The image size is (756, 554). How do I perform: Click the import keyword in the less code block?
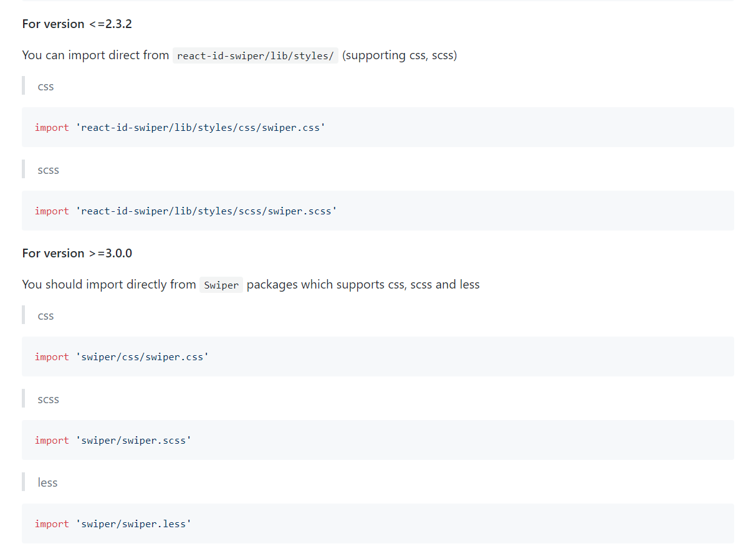pyautogui.click(x=52, y=523)
